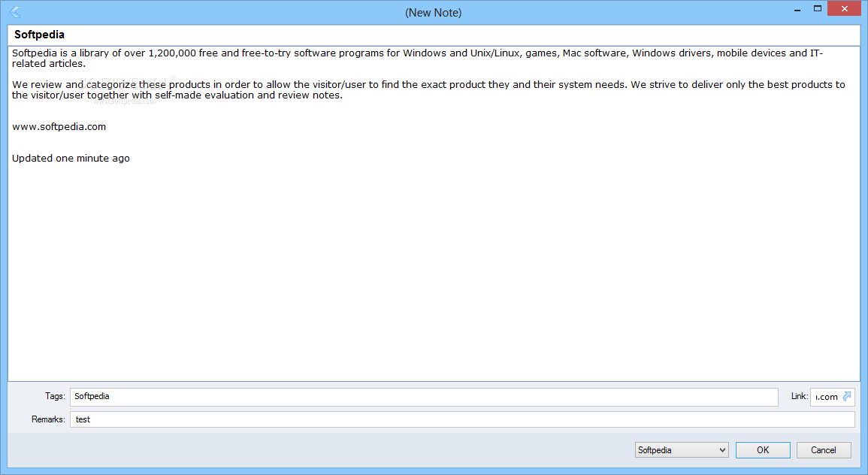Click the www.softpedia.com text line
The image size is (868, 475).
[x=59, y=127]
